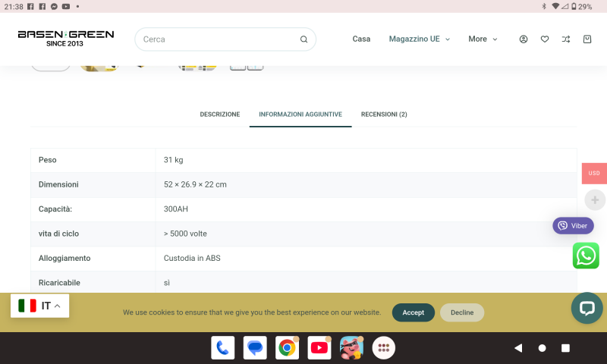Click the search magnifier icon
The image size is (607, 364).
304,39
